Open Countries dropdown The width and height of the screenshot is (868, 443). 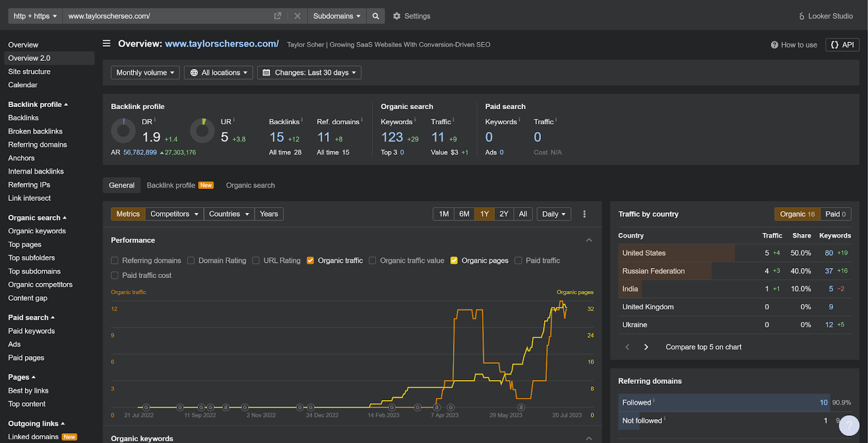point(229,214)
